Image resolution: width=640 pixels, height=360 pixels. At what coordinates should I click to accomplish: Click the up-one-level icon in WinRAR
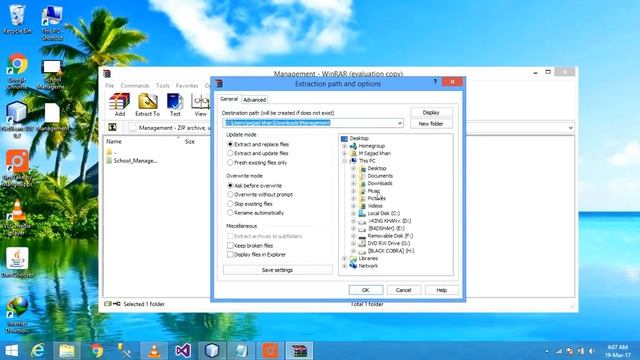(112, 127)
